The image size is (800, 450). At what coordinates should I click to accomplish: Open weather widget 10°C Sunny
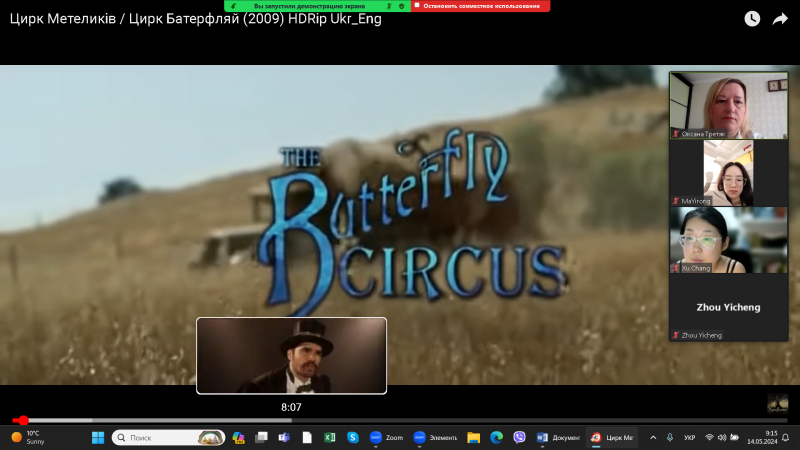tap(28, 438)
